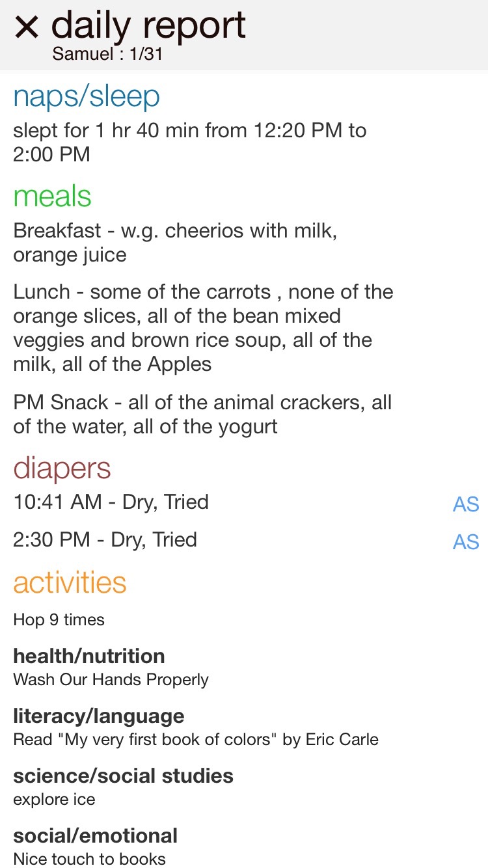Tap AS initials beside 10:41 AM entry

pos(466,504)
